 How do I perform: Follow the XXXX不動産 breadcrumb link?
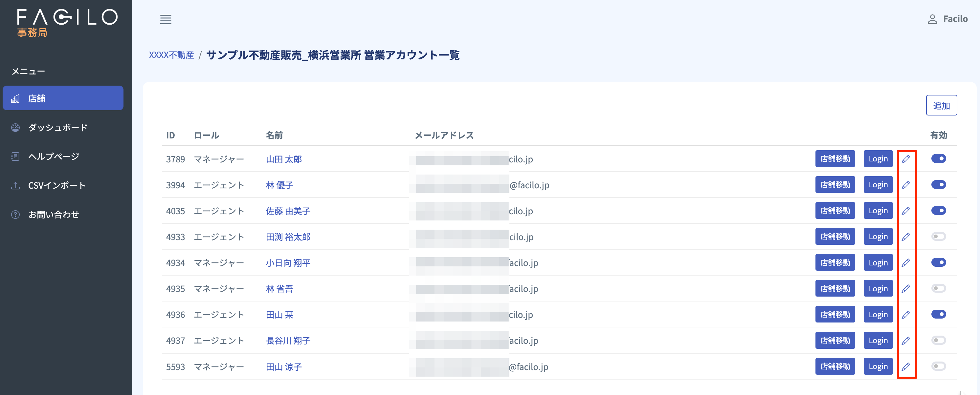(x=171, y=55)
